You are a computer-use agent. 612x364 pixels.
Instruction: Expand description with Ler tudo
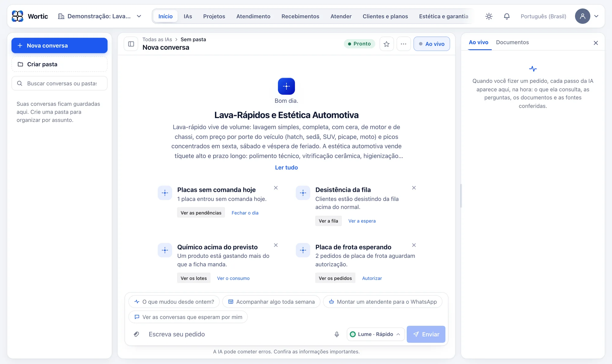click(286, 167)
